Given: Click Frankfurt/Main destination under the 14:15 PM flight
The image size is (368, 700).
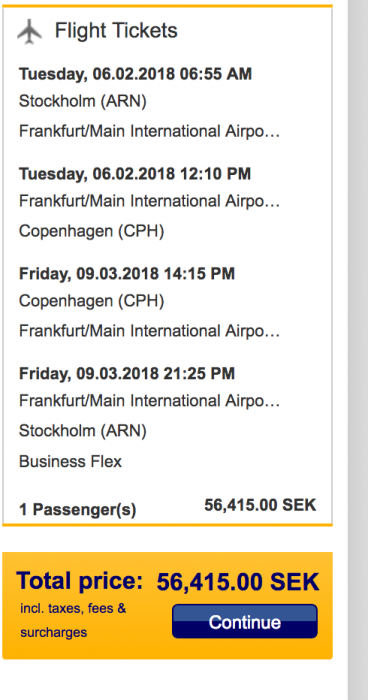Looking at the screenshot, I should pos(149,331).
